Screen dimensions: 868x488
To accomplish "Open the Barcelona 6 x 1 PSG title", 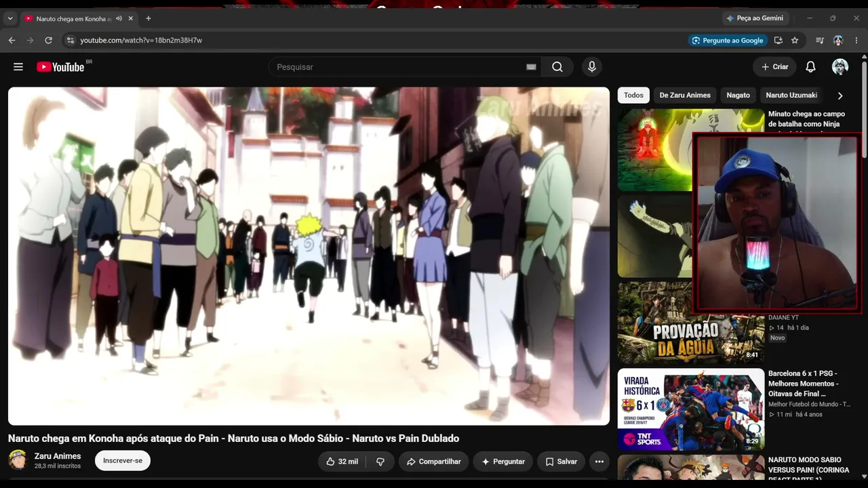I will [x=803, y=384].
